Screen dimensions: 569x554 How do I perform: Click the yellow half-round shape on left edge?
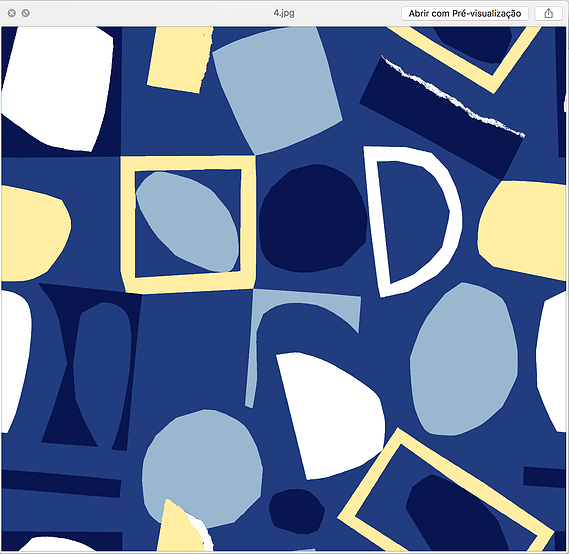[36, 234]
